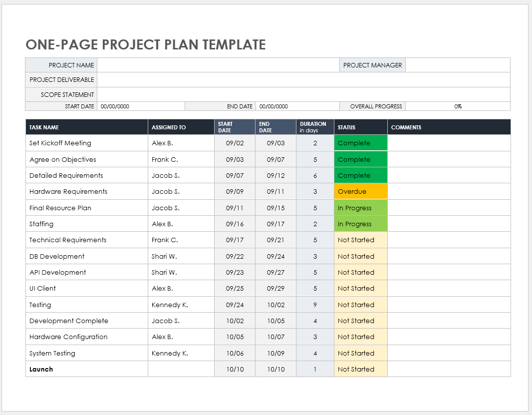Click the One-Page Project Plan Template title
The height and width of the screenshot is (415, 532).
146,44
